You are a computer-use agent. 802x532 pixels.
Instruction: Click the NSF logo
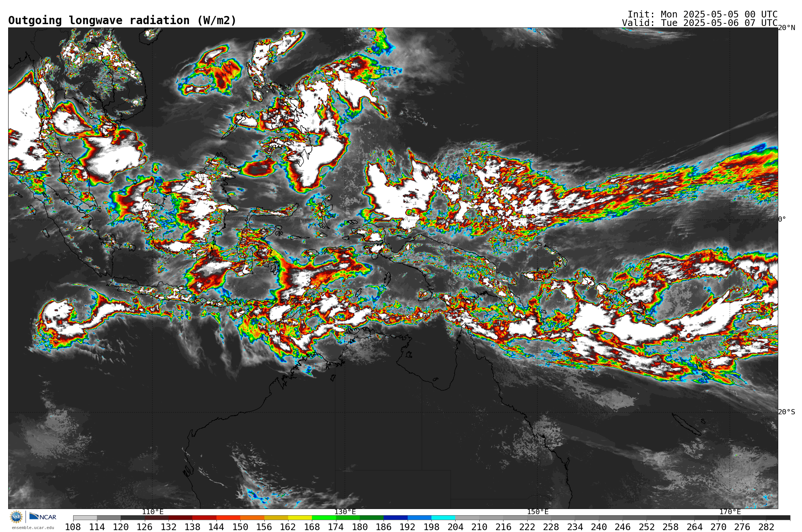click(16, 516)
